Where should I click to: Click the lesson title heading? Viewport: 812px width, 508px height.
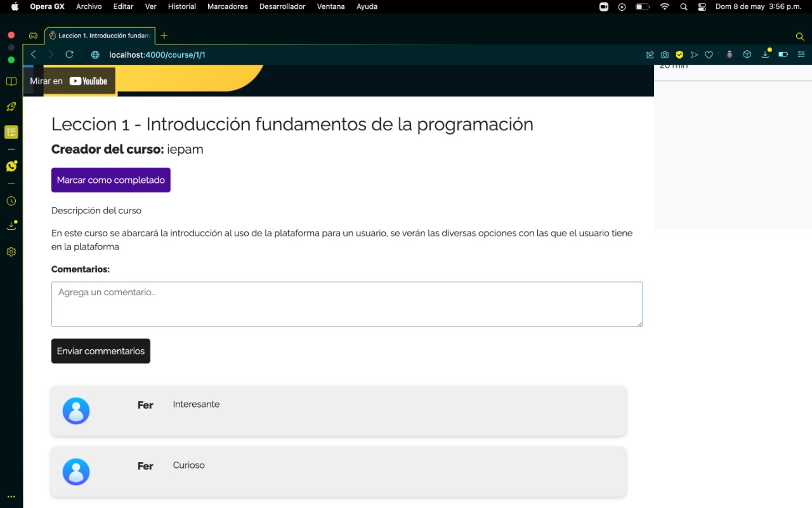[x=292, y=124]
